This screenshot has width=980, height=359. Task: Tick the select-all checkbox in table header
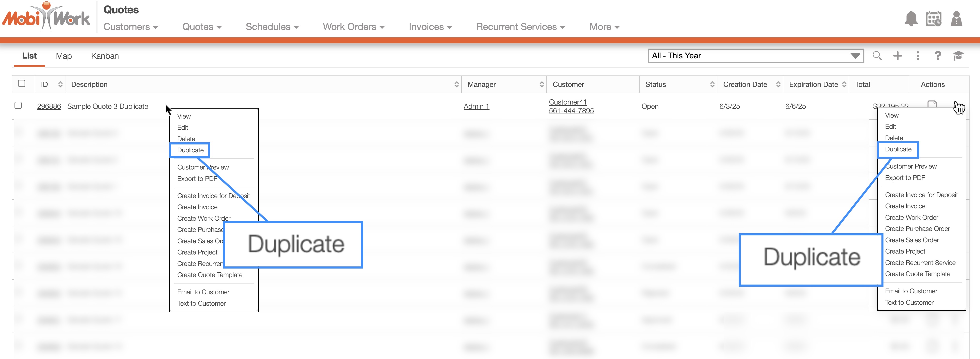point(22,83)
